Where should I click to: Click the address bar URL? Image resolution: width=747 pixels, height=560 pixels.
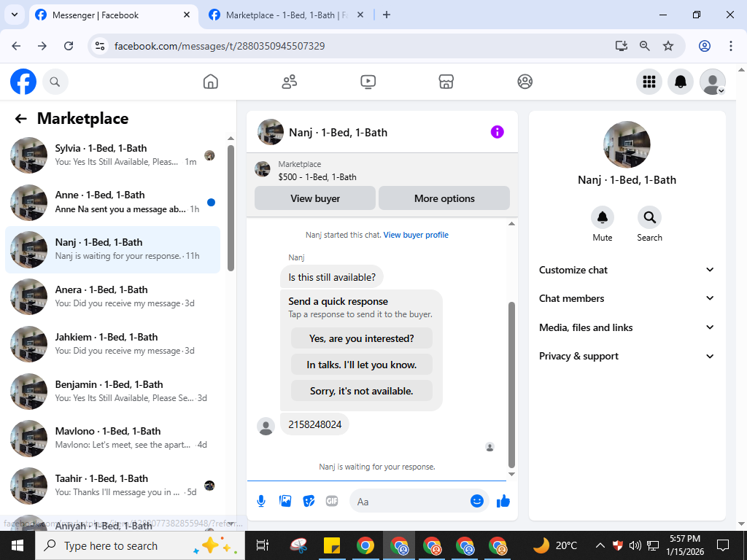[220, 46]
